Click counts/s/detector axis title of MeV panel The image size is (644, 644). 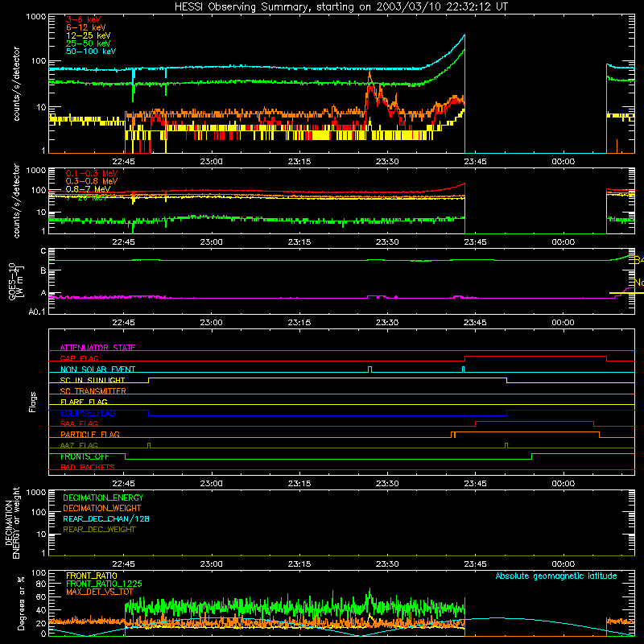(x=16, y=200)
